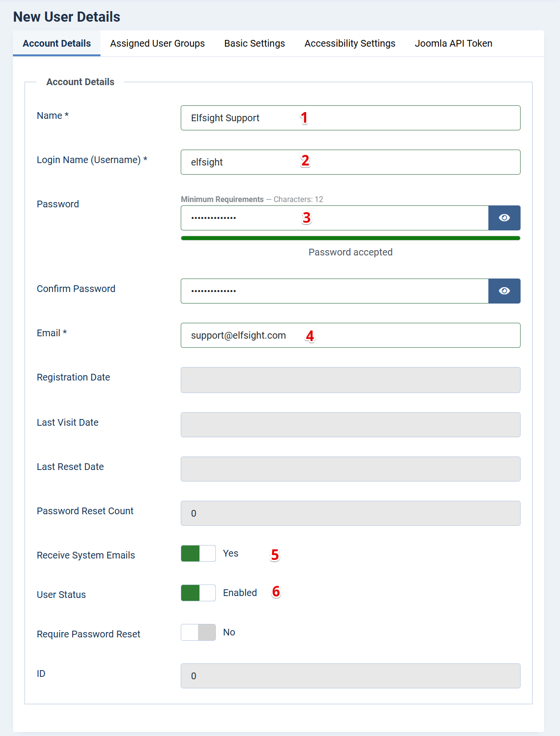Focus the Confirm Password input field
Viewport: 560px width, 736px height.
pyautogui.click(x=335, y=291)
